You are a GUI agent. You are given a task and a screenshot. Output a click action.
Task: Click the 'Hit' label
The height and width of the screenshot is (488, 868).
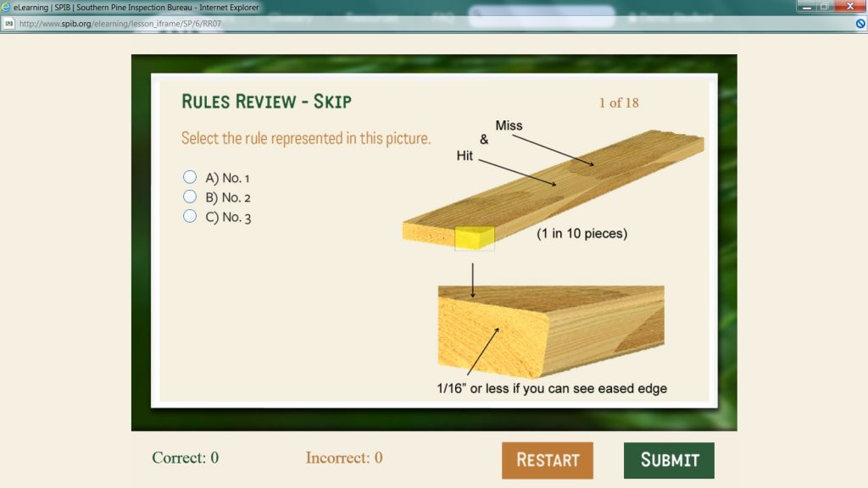click(x=465, y=156)
